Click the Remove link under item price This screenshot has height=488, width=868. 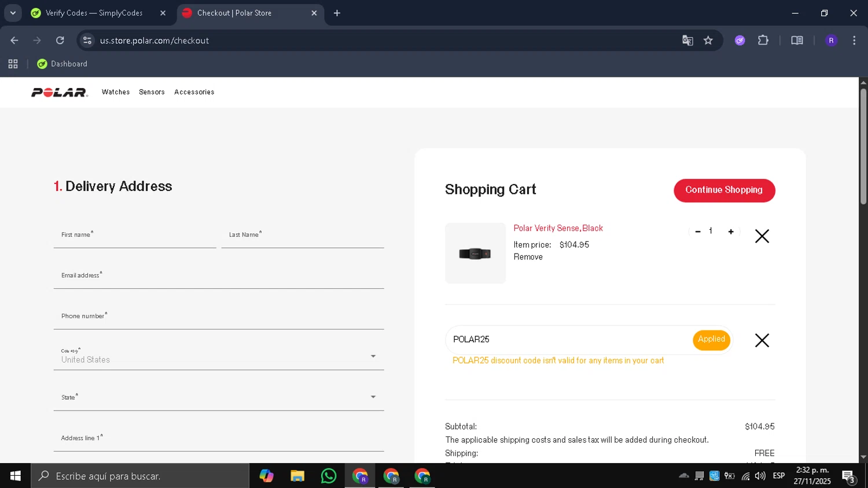point(528,257)
